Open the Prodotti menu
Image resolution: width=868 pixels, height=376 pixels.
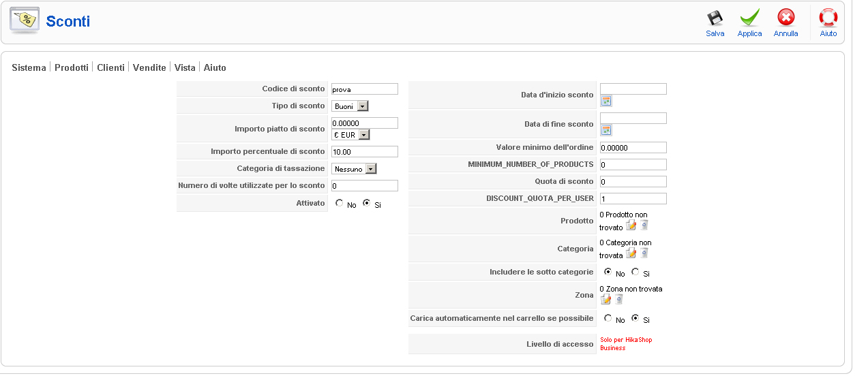tap(72, 67)
